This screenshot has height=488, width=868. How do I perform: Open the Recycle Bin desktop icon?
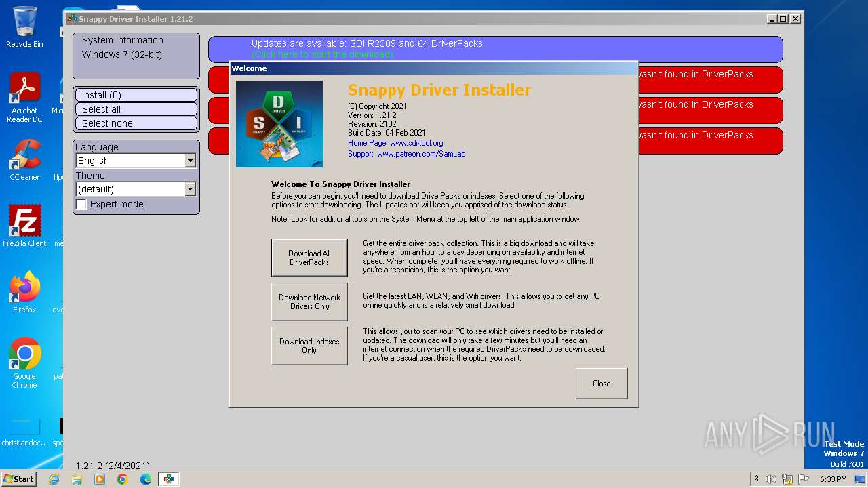(24, 27)
